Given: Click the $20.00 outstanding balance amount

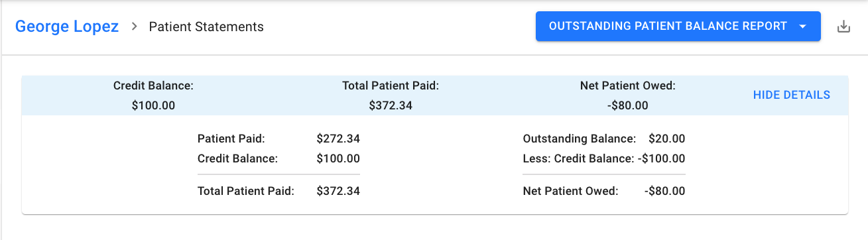Looking at the screenshot, I should click(x=666, y=139).
